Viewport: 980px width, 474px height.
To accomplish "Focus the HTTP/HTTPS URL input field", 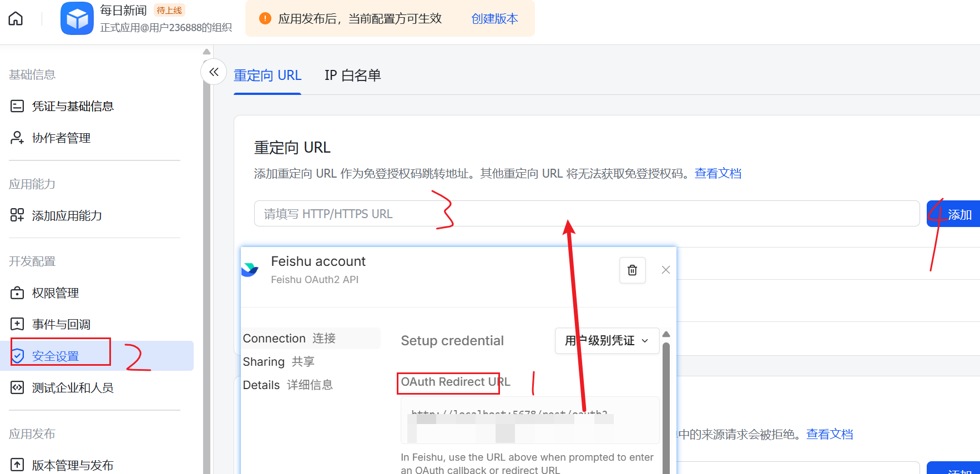I will click(587, 214).
